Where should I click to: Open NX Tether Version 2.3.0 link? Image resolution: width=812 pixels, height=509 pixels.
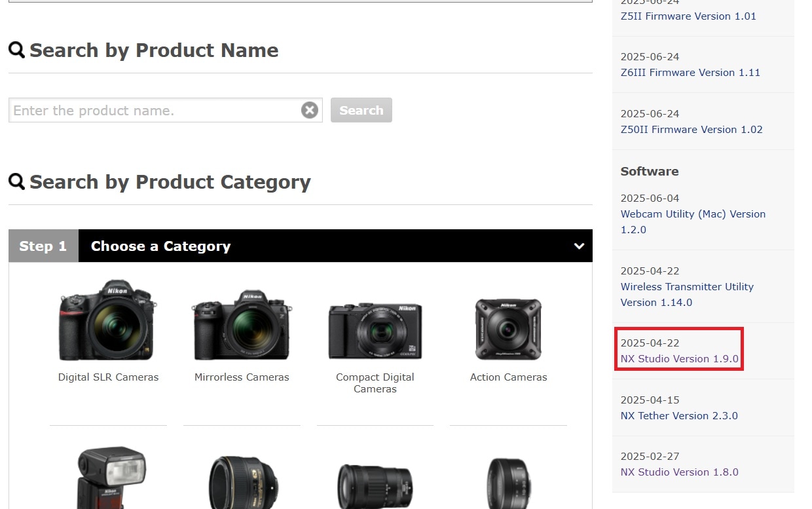tap(679, 416)
